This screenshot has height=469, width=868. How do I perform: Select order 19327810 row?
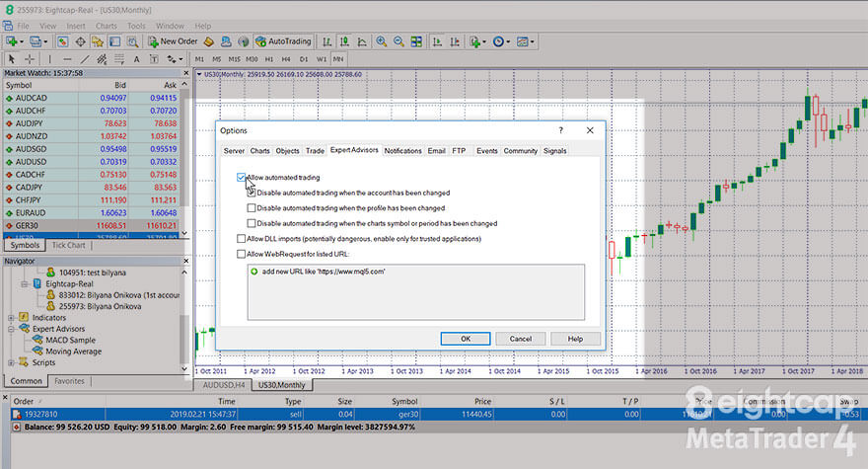click(437, 414)
